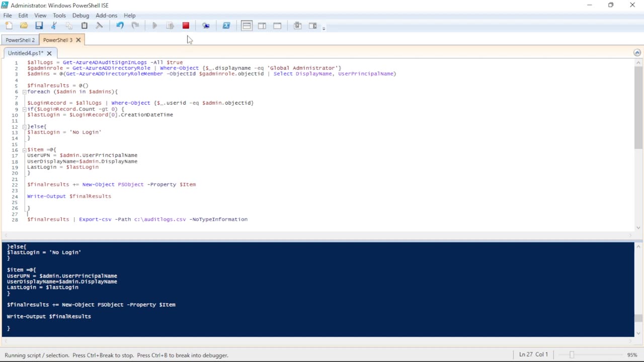Select the PowerShell 3 tab

(x=57, y=40)
